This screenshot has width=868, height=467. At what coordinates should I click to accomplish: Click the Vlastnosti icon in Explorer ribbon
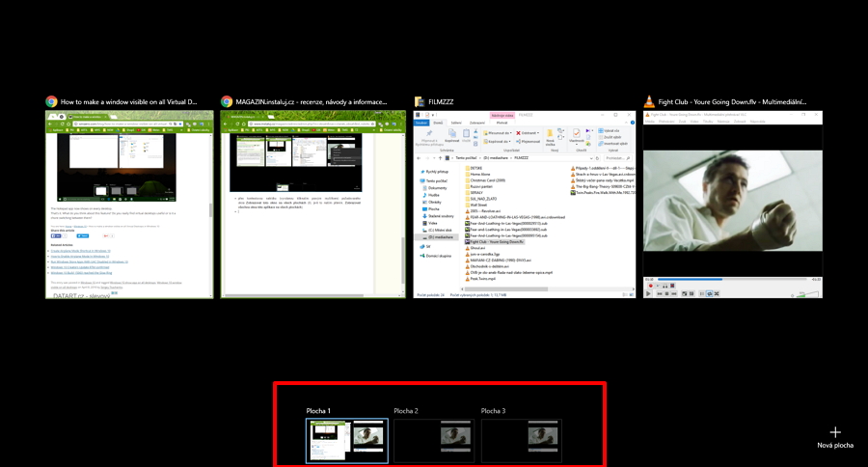(577, 136)
